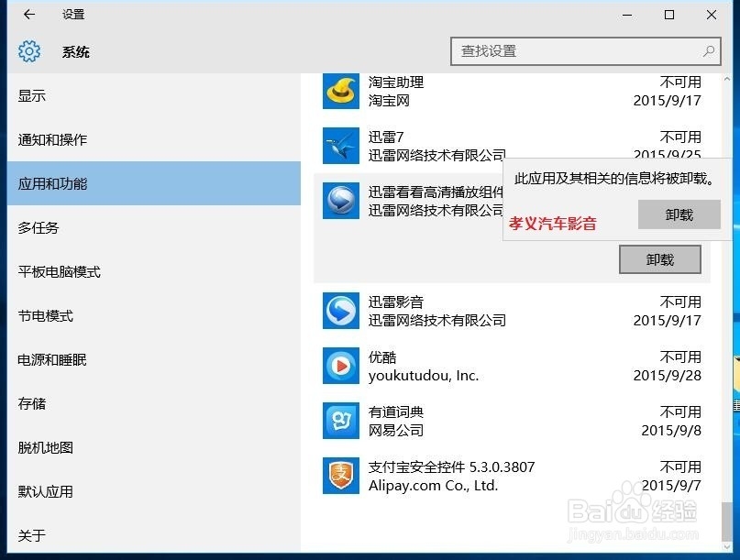
Task: Click the search magnifier icon
Action: pyautogui.click(x=709, y=51)
